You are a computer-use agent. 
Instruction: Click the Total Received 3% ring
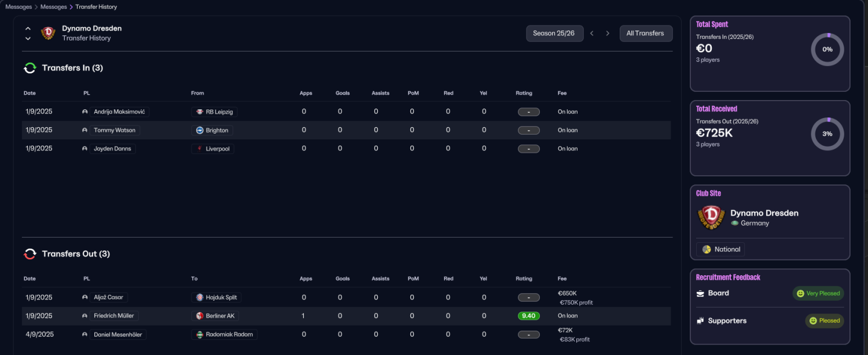(827, 134)
